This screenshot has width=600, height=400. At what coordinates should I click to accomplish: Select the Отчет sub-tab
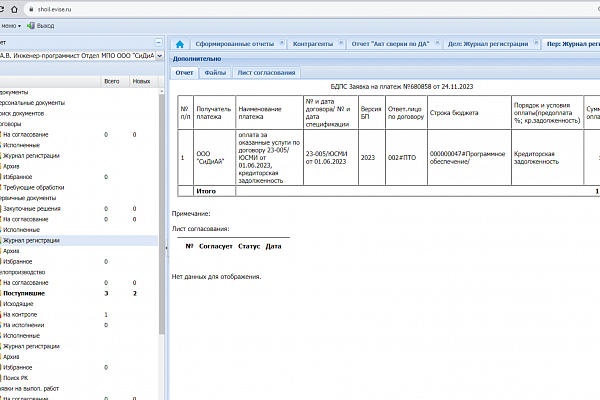coord(184,73)
